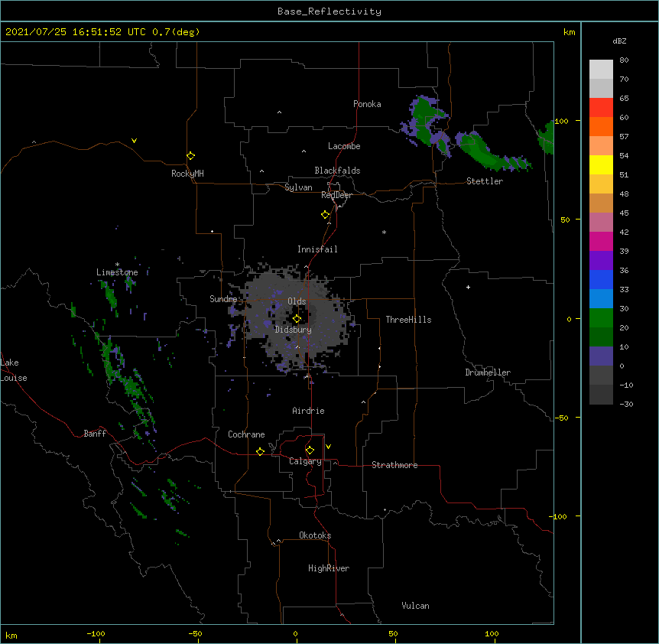Click the Drumheller label
Screen dimensions: 659x644
[x=488, y=372]
